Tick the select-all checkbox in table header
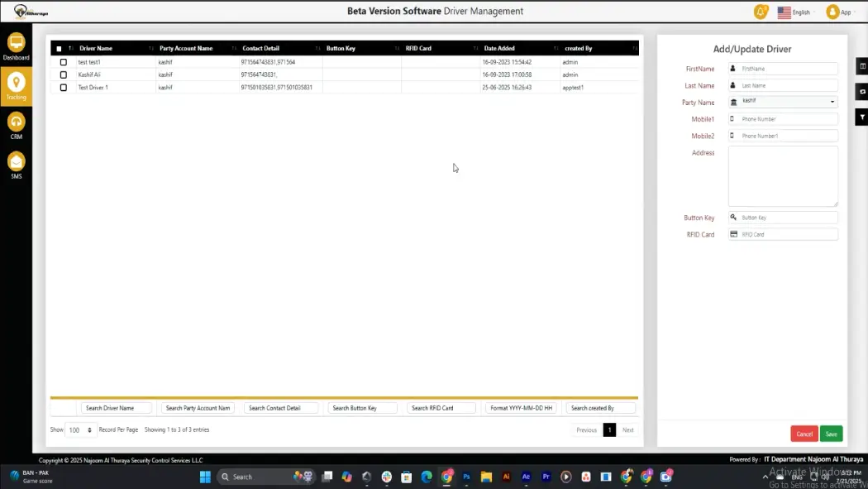The image size is (868, 489). pos(59,49)
